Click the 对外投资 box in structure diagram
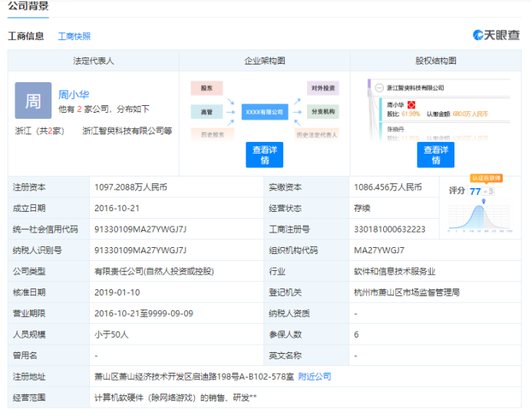 pyautogui.click(x=322, y=88)
